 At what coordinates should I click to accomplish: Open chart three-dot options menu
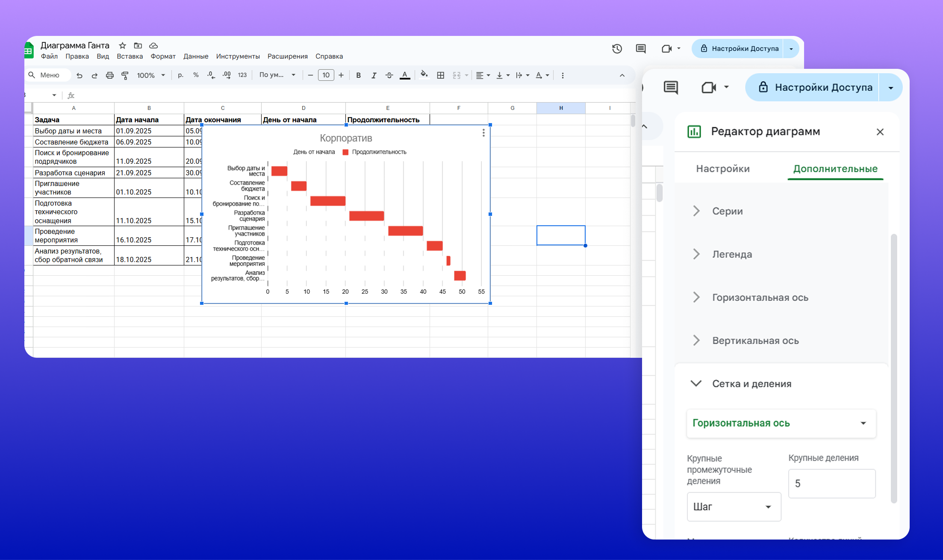tap(483, 133)
